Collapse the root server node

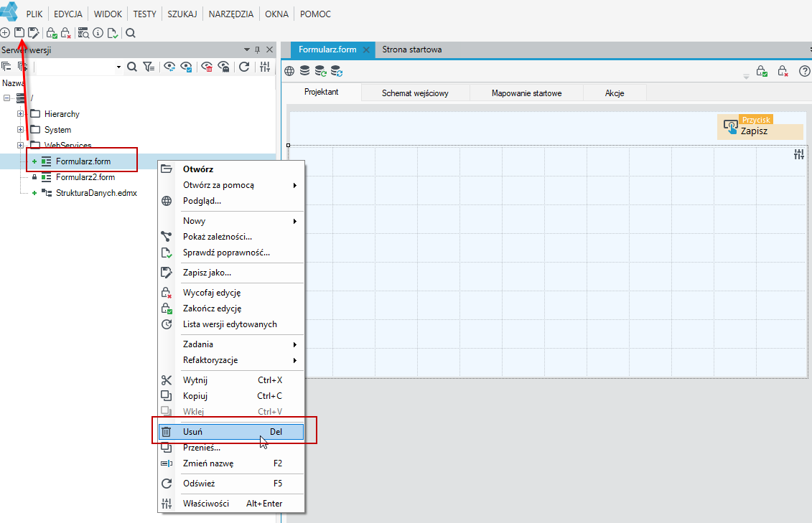[6, 98]
